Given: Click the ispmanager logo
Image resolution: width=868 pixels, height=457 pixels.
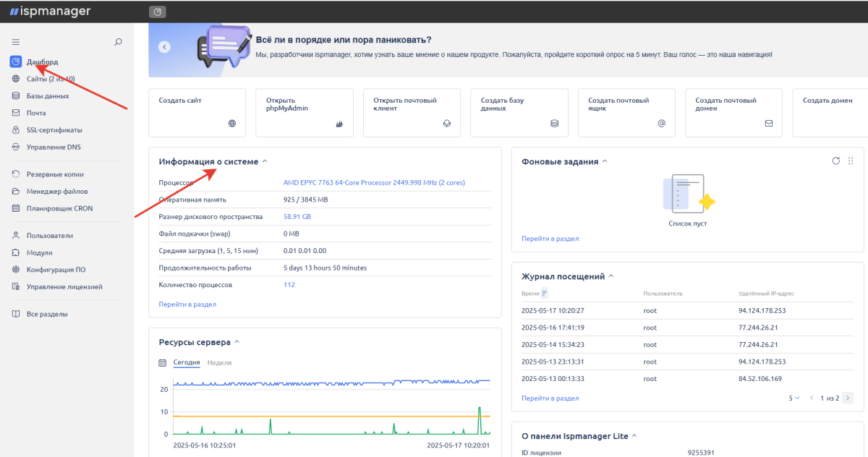Looking at the screenshot, I should [x=49, y=12].
